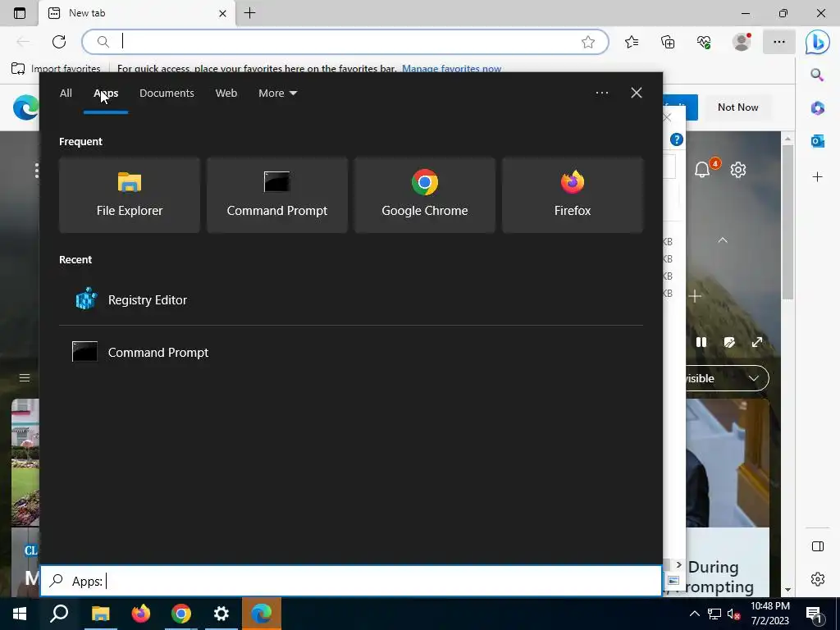840x630 pixels.
Task: Click the network icon in system tray
Action: point(714,614)
